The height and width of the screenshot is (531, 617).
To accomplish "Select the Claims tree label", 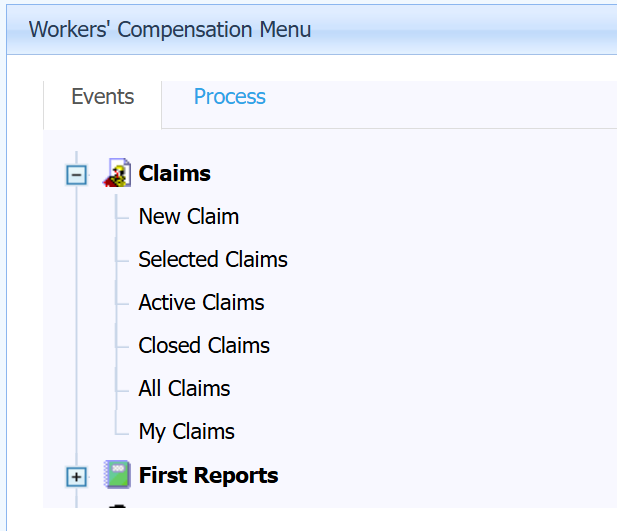I will click(x=174, y=173).
